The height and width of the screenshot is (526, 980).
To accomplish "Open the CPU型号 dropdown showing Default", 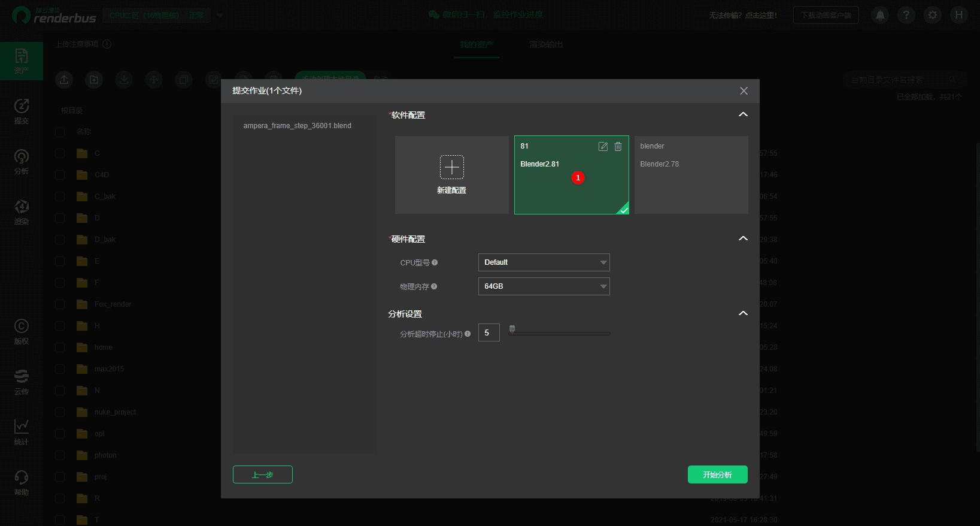I will click(544, 262).
